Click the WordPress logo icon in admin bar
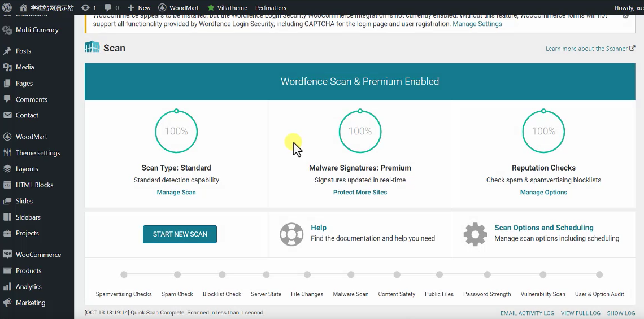This screenshot has width=644, height=319. pyautogui.click(x=7, y=7)
